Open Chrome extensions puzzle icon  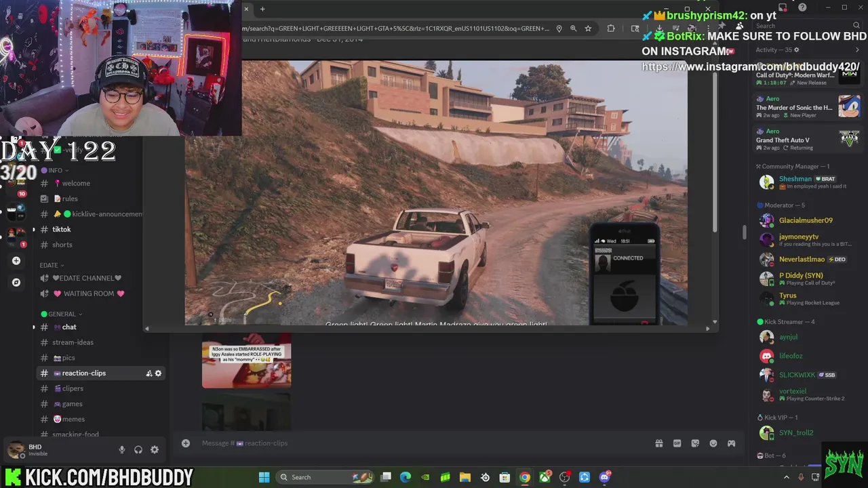tap(611, 28)
